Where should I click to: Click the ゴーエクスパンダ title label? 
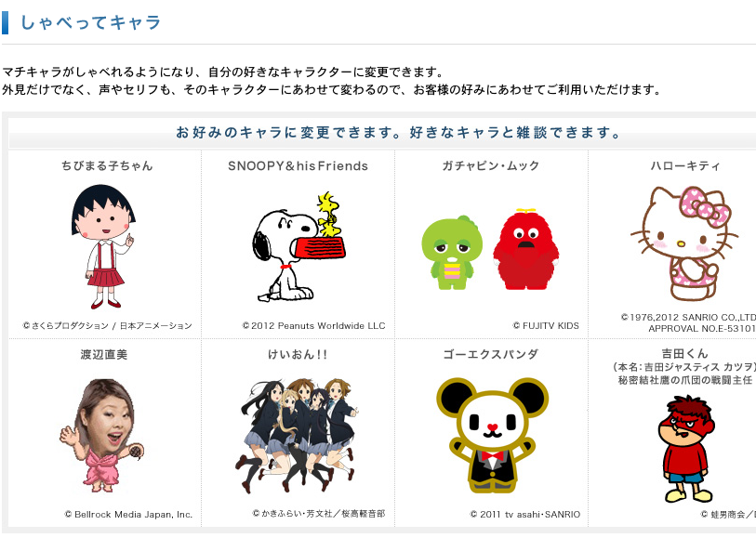(491, 355)
